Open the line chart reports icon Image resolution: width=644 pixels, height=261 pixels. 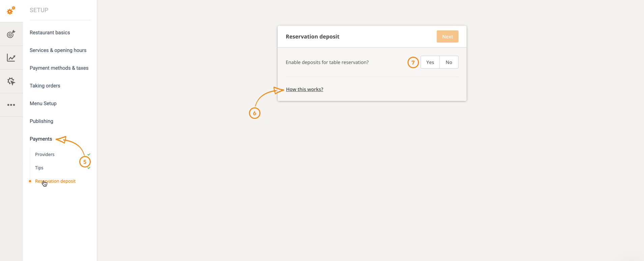(11, 58)
